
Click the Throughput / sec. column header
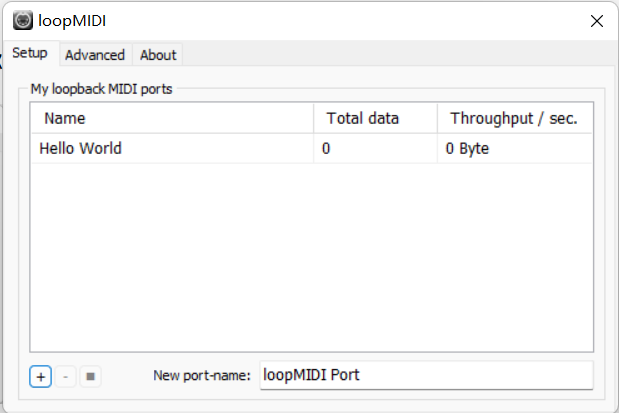pos(515,118)
